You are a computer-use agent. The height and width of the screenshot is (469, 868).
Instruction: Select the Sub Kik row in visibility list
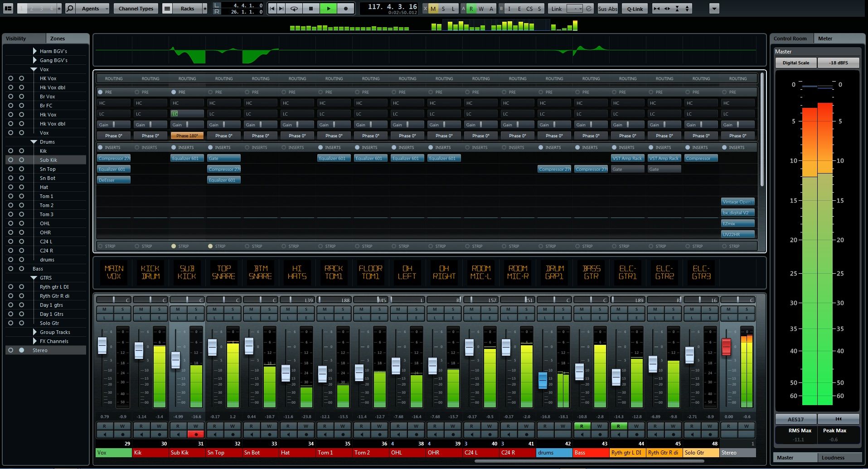click(x=45, y=160)
